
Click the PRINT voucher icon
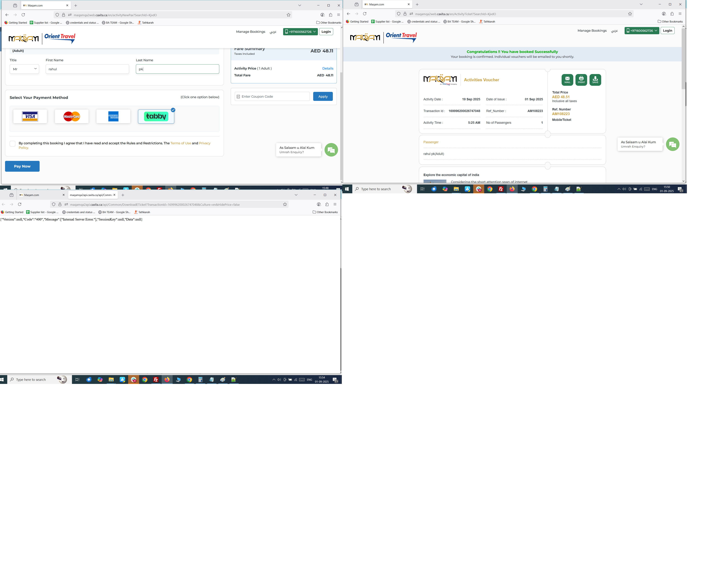581,80
